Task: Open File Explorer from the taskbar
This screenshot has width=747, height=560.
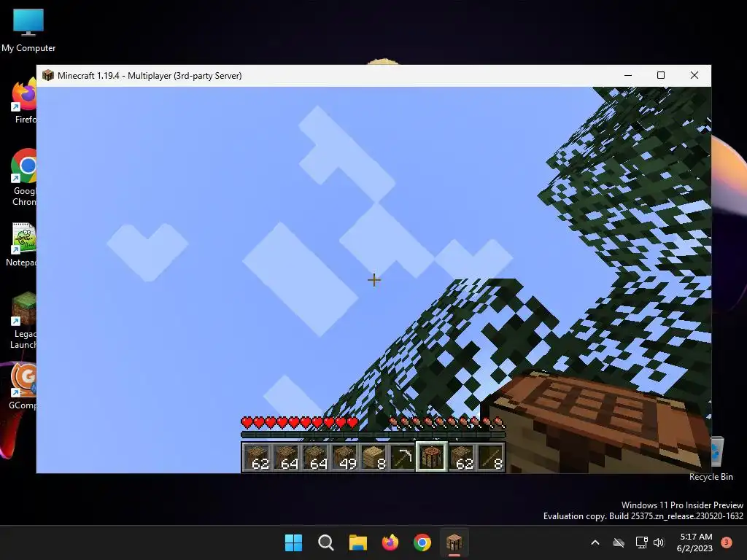Action: point(357,542)
